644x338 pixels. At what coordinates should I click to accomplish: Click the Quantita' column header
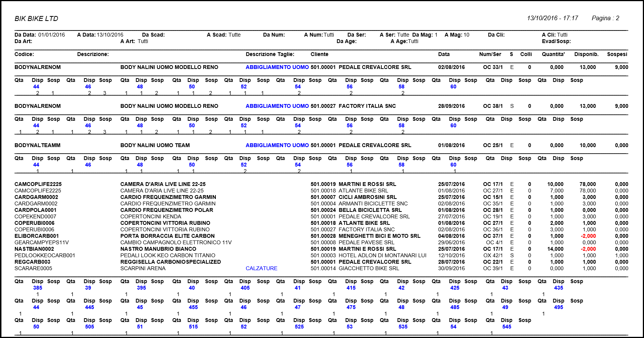point(553,54)
